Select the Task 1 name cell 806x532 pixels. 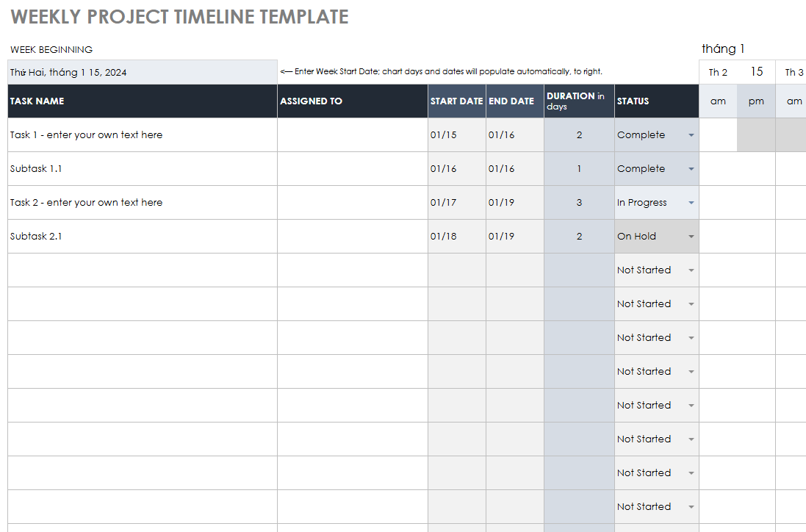tap(143, 135)
